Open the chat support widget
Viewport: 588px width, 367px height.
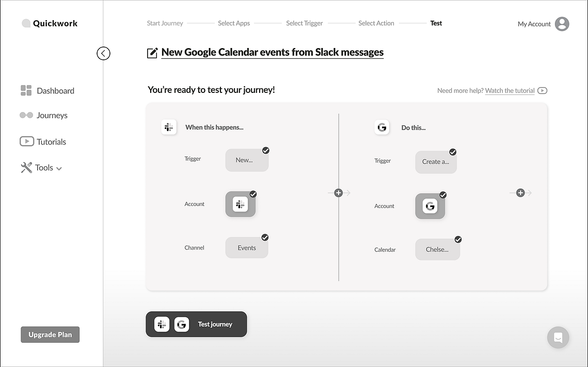pyautogui.click(x=558, y=338)
